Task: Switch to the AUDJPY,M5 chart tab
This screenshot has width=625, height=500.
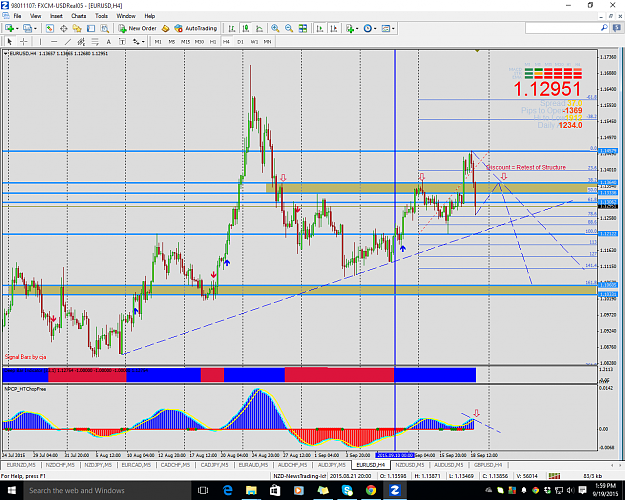Action: pyautogui.click(x=331, y=465)
